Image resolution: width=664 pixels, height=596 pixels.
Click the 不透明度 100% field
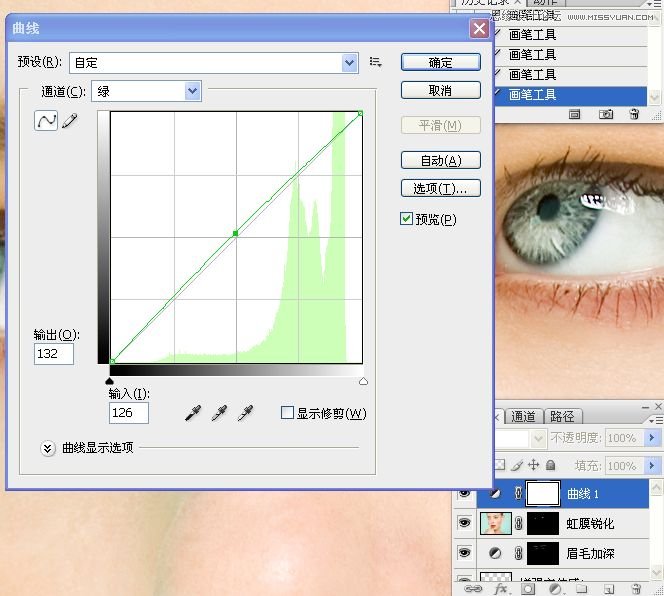(625, 437)
